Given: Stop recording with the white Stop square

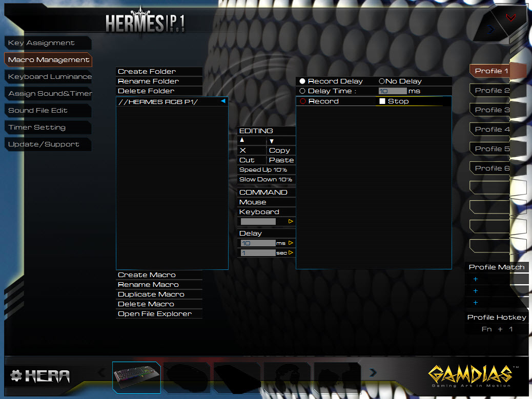Looking at the screenshot, I should (382, 101).
